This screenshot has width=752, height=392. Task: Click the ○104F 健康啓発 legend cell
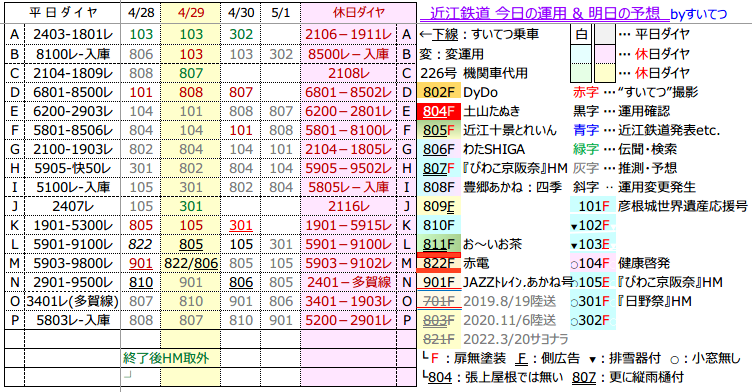click(594, 263)
